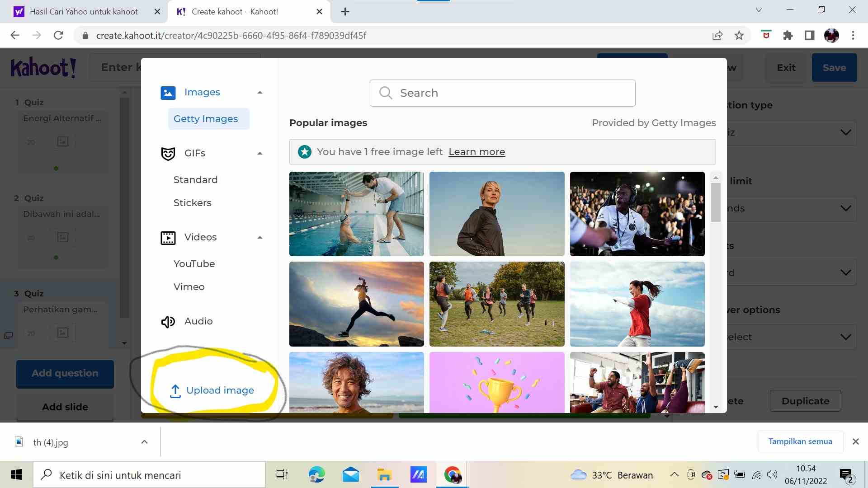Click the GIFs mask icon
The width and height of the screenshot is (868, 488).
168,154
